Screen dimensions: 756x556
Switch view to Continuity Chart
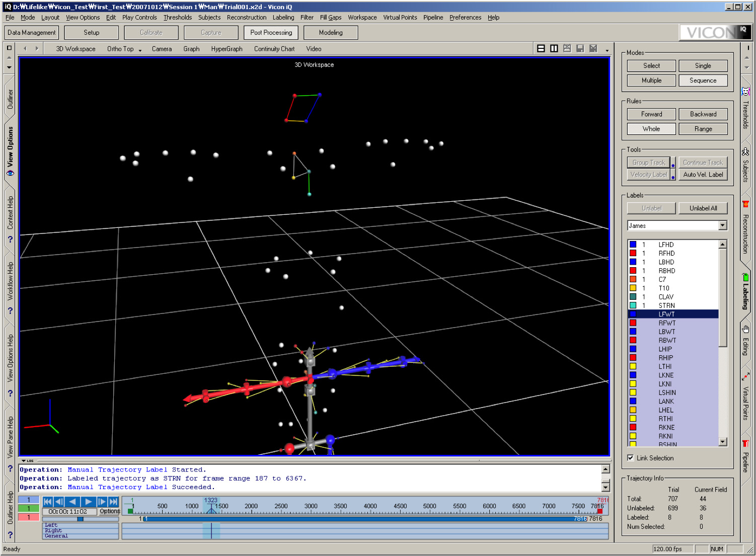click(274, 49)
